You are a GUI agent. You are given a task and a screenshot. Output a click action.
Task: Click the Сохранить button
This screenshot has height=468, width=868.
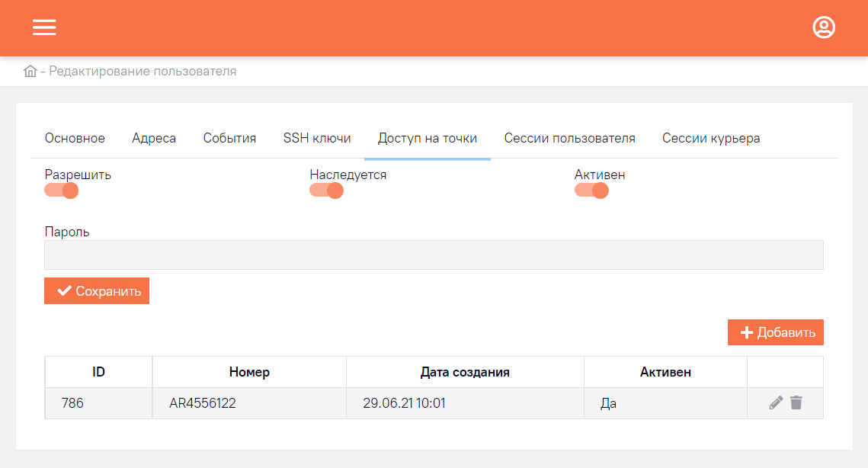97,290
